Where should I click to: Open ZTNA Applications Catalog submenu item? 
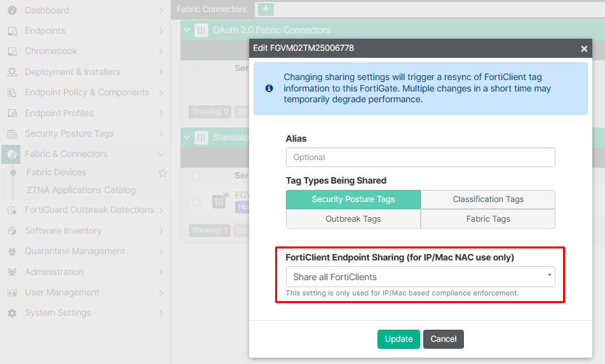coord(81,190)
